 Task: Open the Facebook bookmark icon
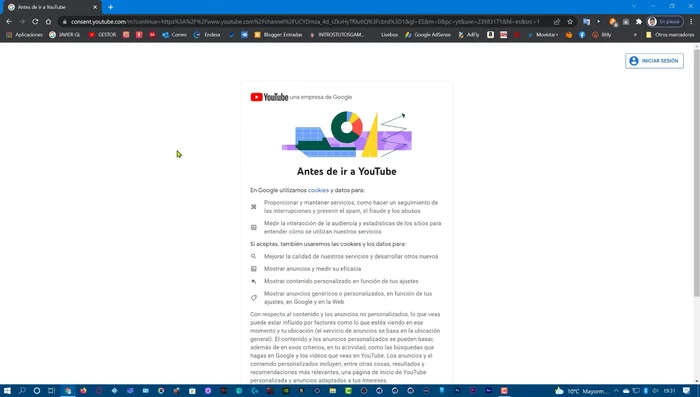click(582, 34)
